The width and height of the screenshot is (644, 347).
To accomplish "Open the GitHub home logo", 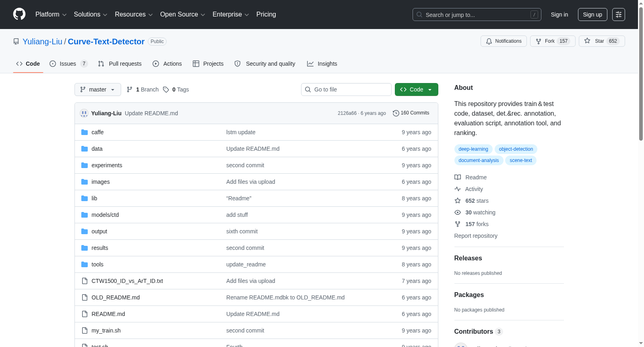I will point(19,14).
